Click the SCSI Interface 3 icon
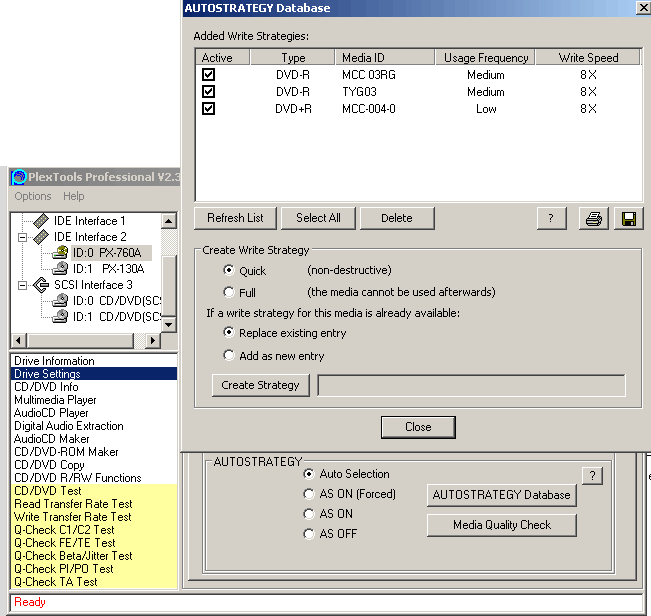The image size is (651, 616). coord(41,285)
